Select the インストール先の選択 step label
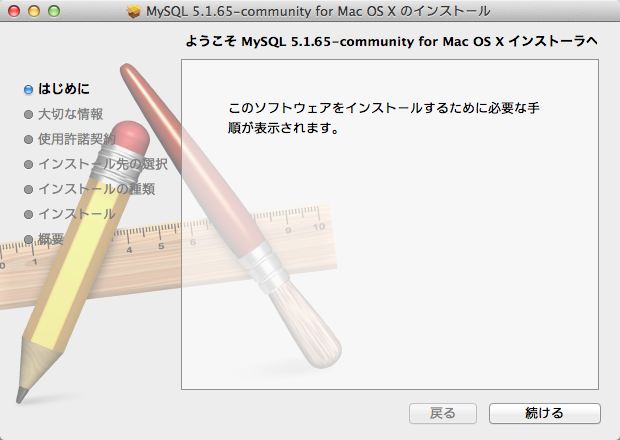The width and height of the screenshot is (620, 440). (x=103, y=164)
